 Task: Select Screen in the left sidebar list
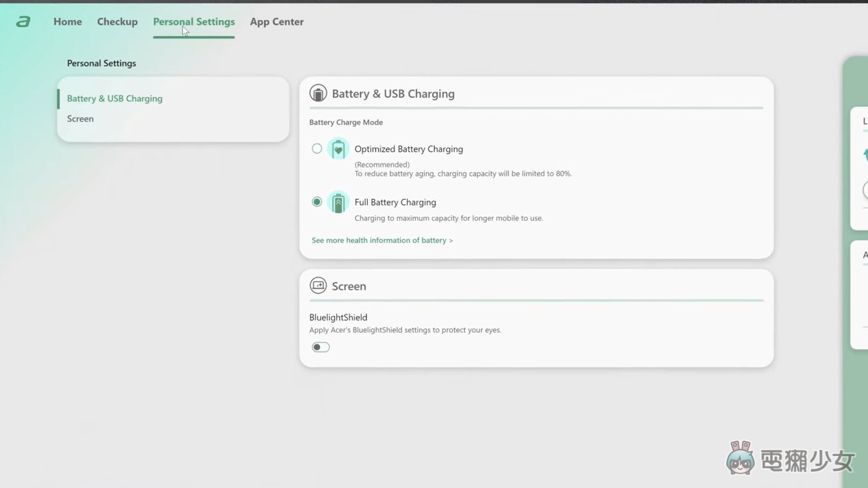pyautogui.click(x=80, y=119)
